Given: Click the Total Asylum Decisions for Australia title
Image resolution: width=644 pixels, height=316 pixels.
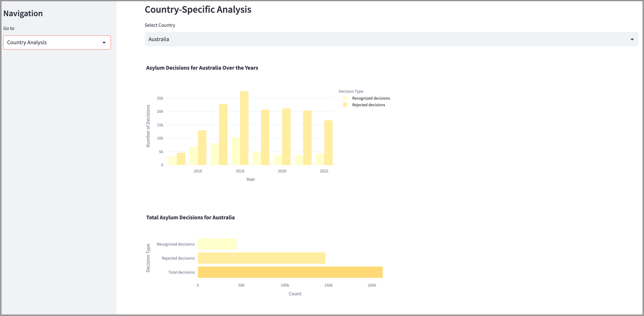Looking at the screenshot, I should point(190,217).
